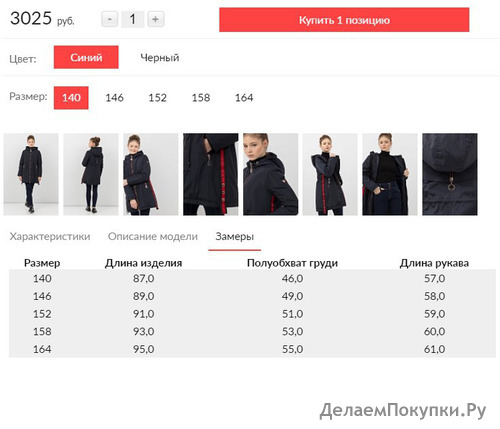Open the back view jacket thumbnail

(91, 174)
